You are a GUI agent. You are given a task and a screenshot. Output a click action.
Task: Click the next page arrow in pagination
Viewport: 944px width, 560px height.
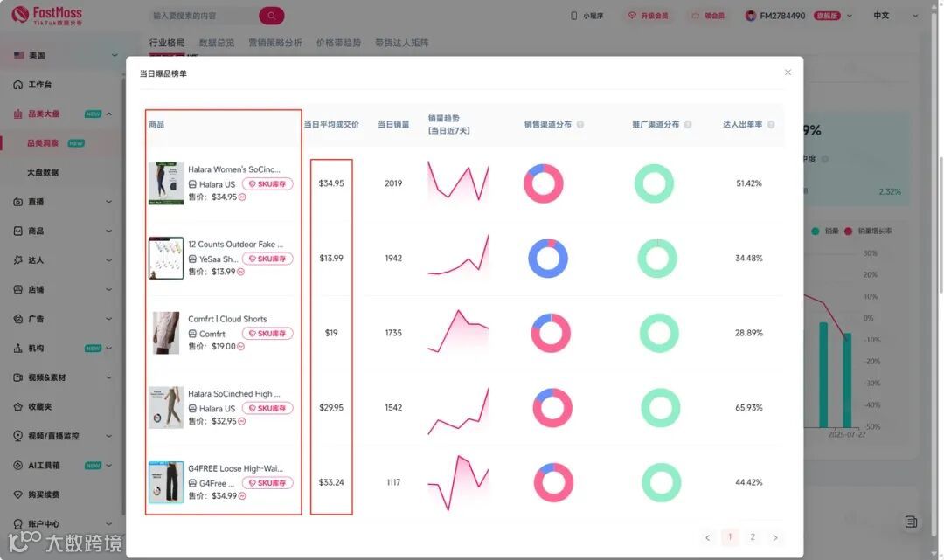[775, 538]
